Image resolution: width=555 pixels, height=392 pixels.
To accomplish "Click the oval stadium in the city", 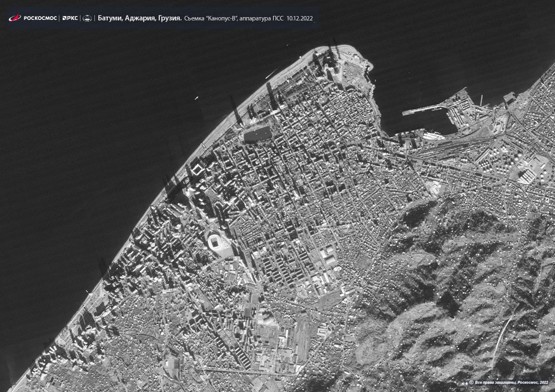I will tap(216, 241).
